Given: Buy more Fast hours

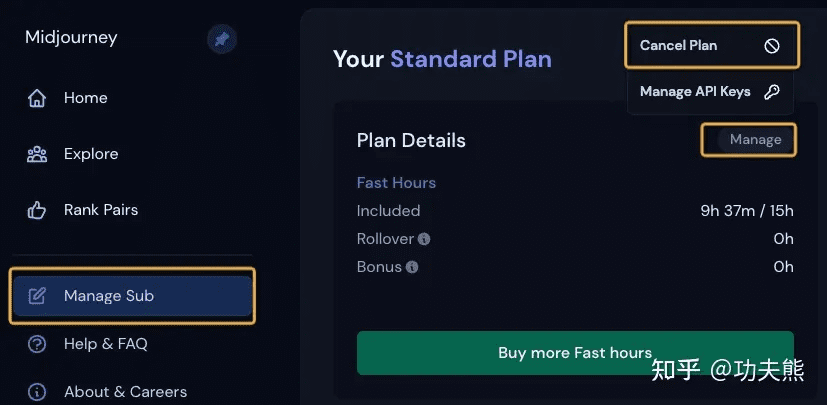Looking at the screenshot, I should pyautogui.click(x=575, y=353).
